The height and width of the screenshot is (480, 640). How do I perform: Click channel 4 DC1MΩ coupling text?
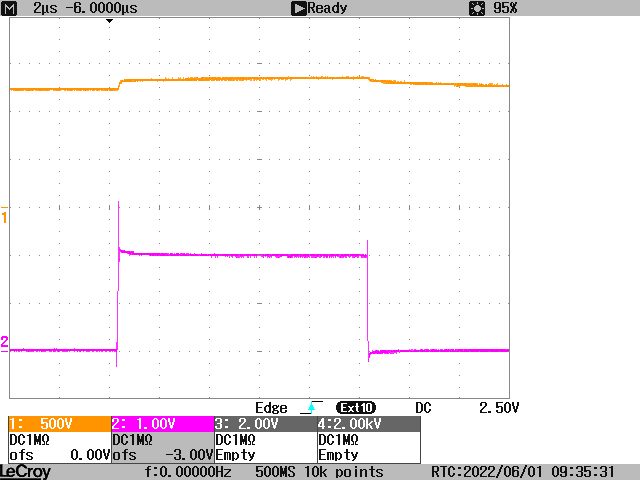point(338,440)
